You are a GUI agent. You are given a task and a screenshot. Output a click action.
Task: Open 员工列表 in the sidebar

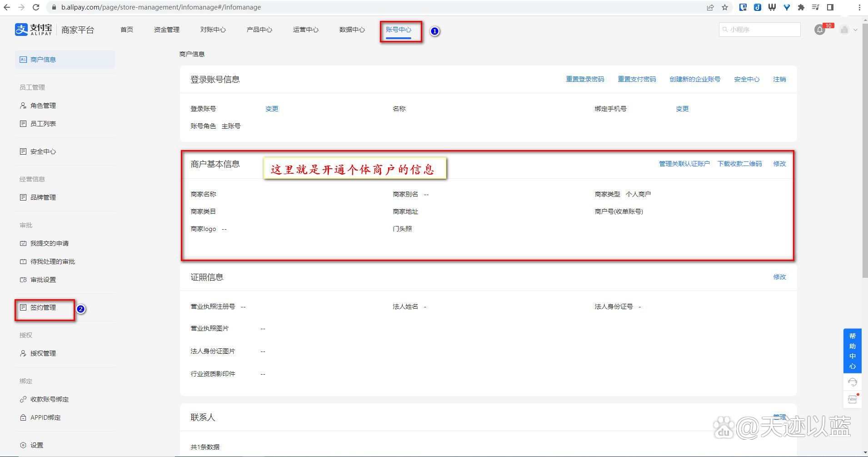point(43,124)
